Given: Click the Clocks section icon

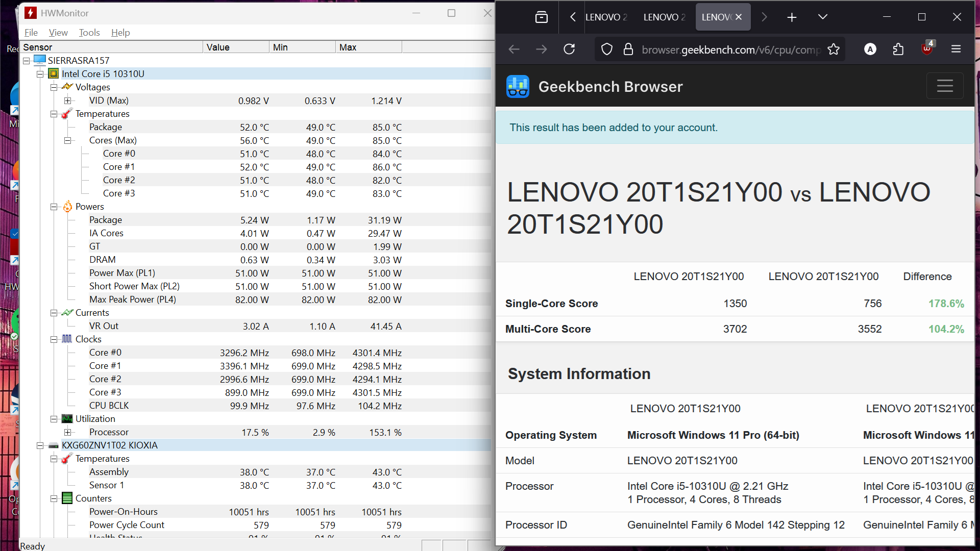Looking at the screenshot, I should (67, 339).
